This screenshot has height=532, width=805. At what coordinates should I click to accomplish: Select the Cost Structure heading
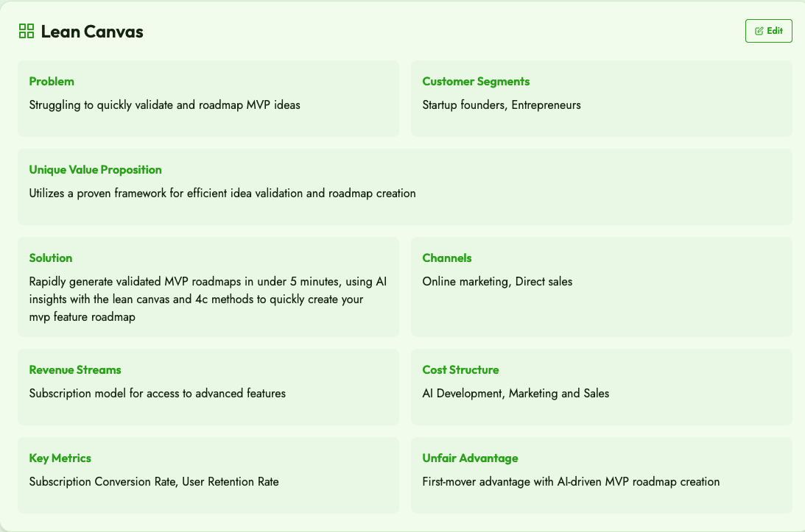point(460,370)
